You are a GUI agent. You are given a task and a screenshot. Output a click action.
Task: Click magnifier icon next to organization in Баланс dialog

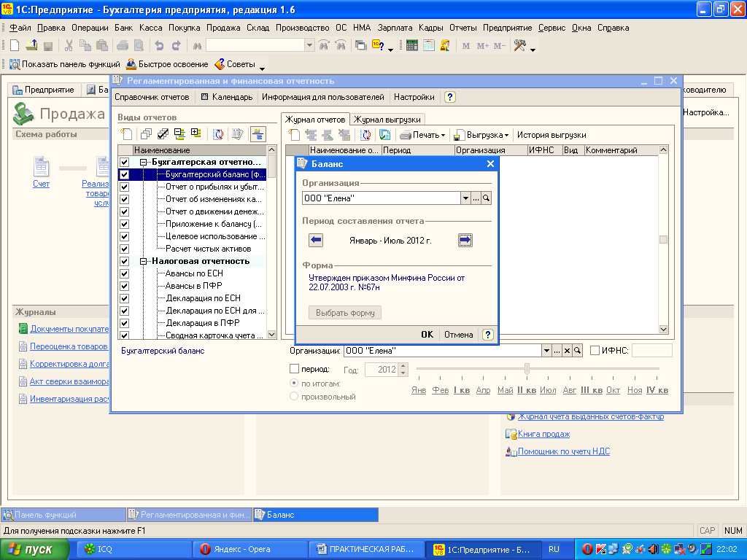[x=486, y=198]
